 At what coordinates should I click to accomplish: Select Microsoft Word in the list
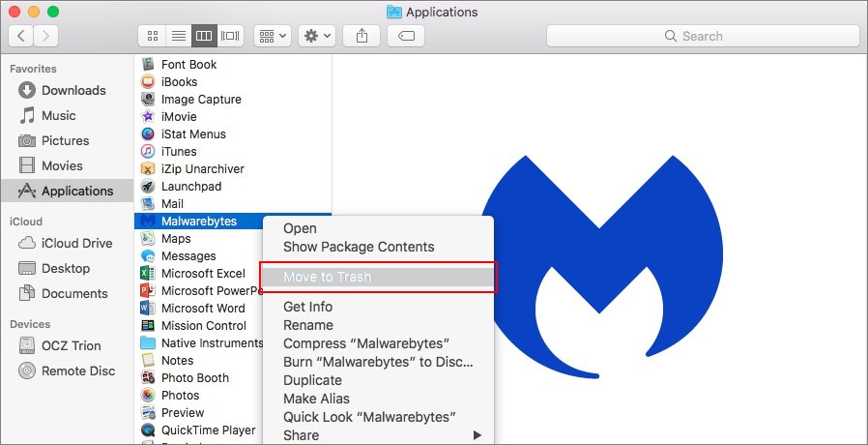pos(198,309)
